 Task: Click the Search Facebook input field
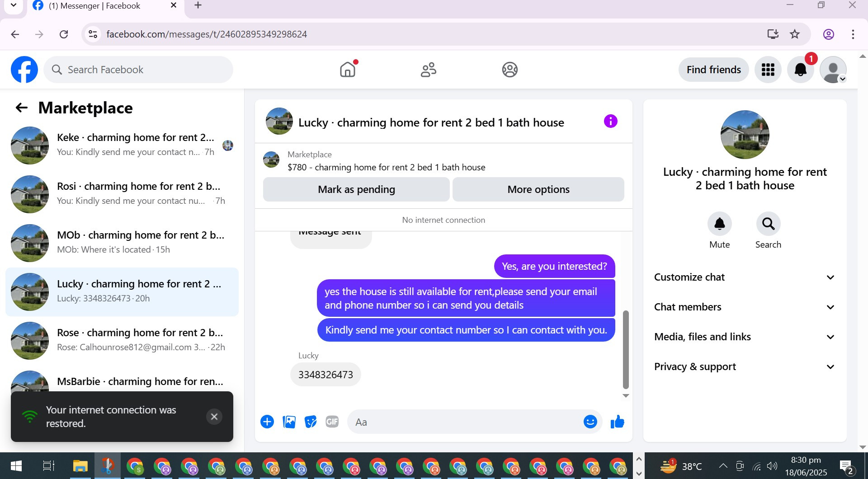(x=138, y=70)
